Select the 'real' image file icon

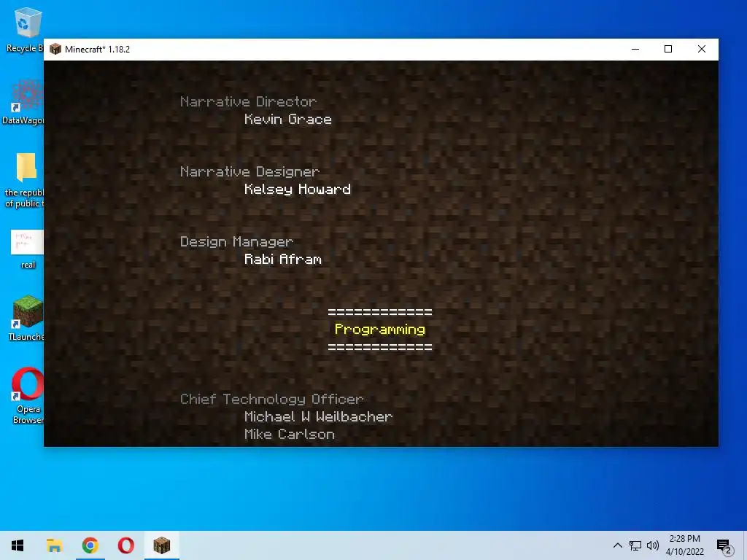coord(27,242)
